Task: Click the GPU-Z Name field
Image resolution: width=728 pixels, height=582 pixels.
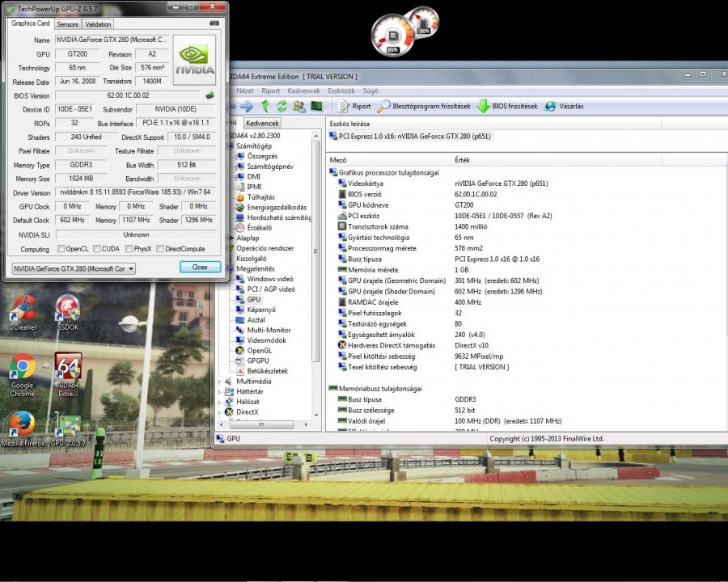Action: (x=112, y=40)
